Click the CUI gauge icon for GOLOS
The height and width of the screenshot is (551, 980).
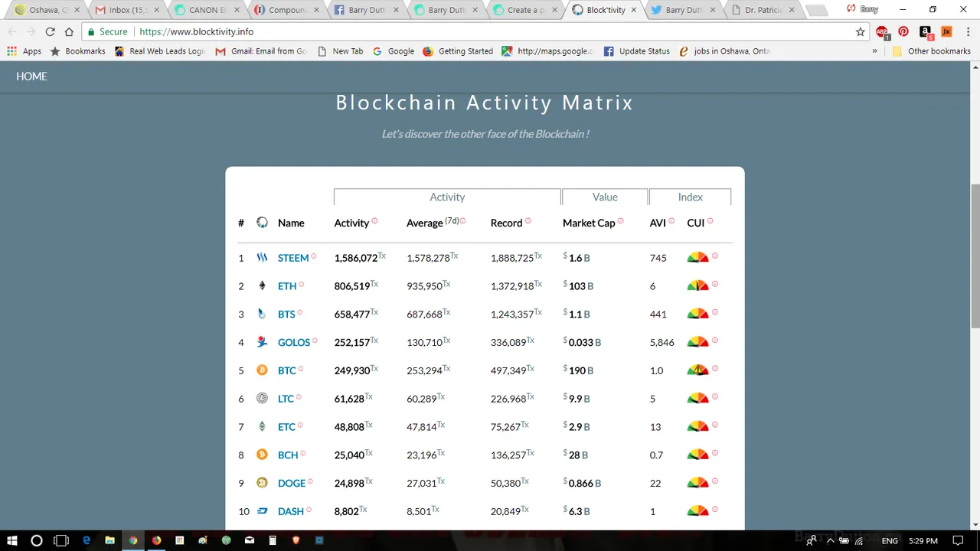coord(697,342)
